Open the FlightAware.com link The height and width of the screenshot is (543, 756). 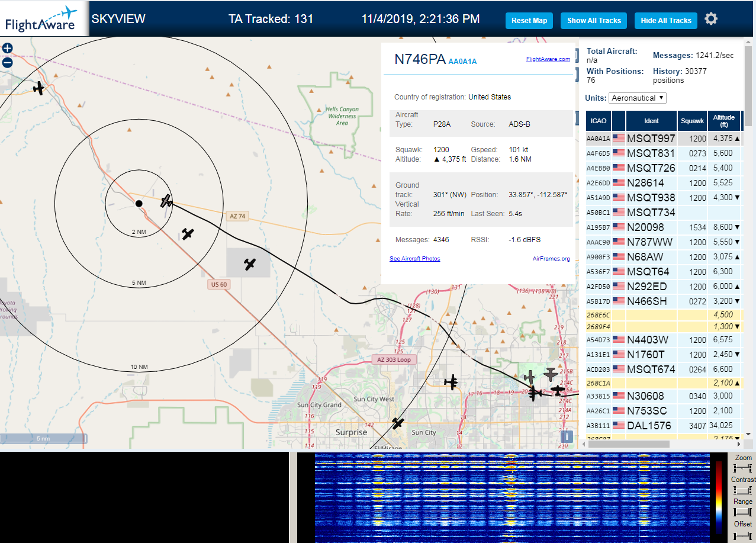point(548,59)
